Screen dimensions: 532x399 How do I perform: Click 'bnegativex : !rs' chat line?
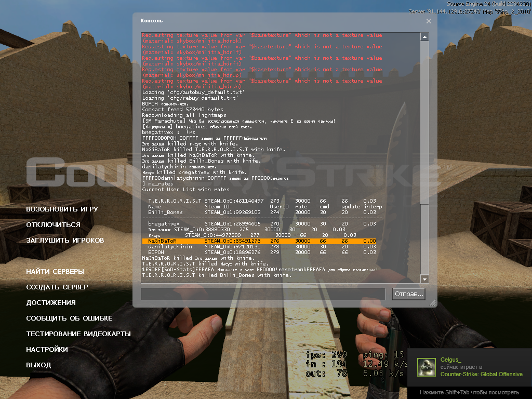point(169,132)
